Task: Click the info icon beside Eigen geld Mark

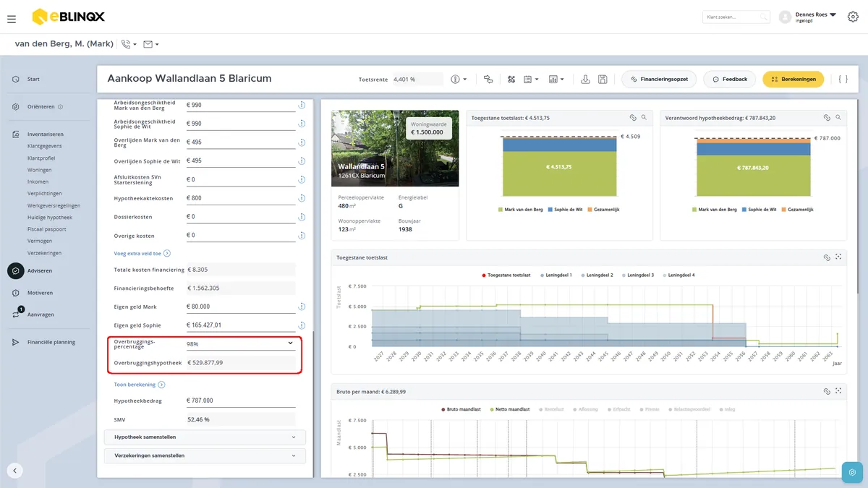Action: click(x=301, y=307)
